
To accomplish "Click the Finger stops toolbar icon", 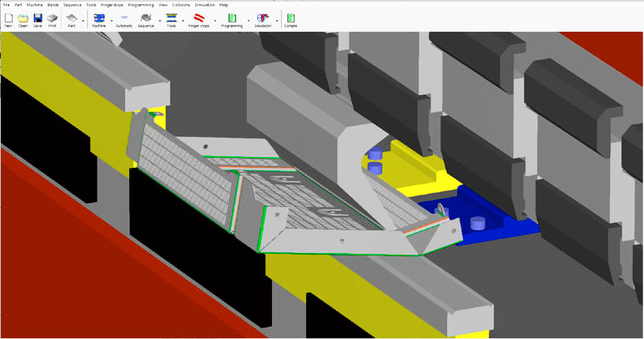I will point(199,19).
